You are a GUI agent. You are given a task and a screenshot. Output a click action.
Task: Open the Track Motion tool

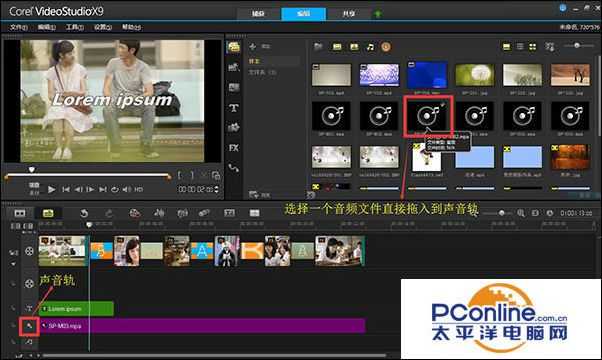pos(204,213)
